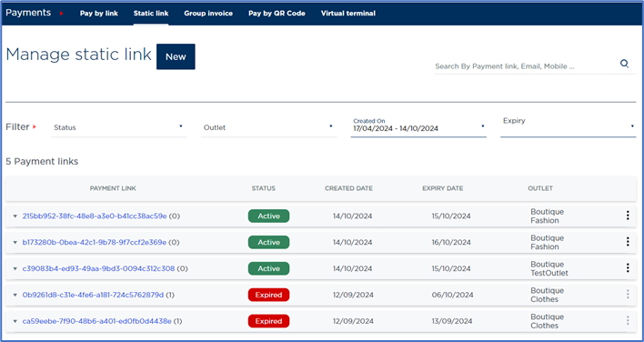Open payment link 215bb952-38fc-48e8-a3e0-b41cc38ac59e
Image resolution: width=644 pixels, height=342 pixels.
(95, 216)
